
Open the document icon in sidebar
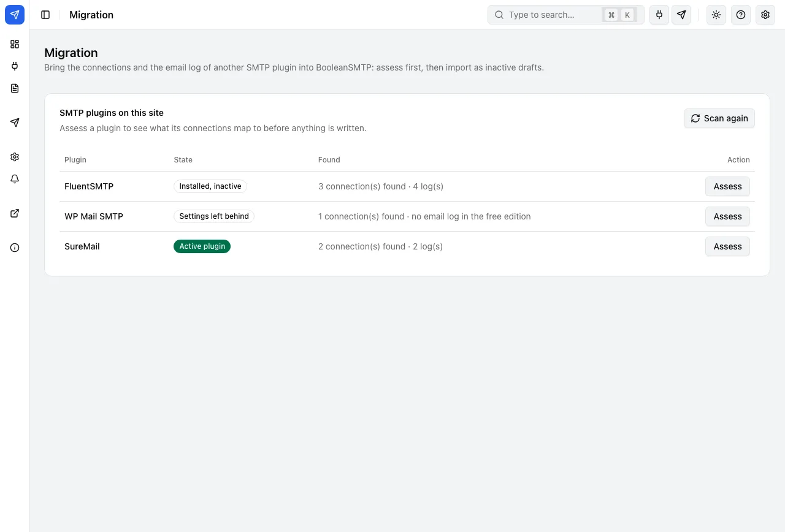click(15, 88)
